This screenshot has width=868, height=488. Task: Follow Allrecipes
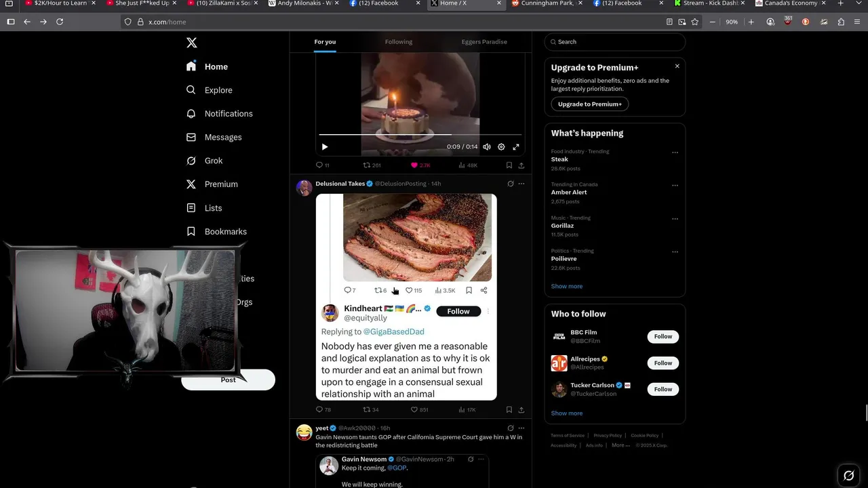click(x=663, y=363)
